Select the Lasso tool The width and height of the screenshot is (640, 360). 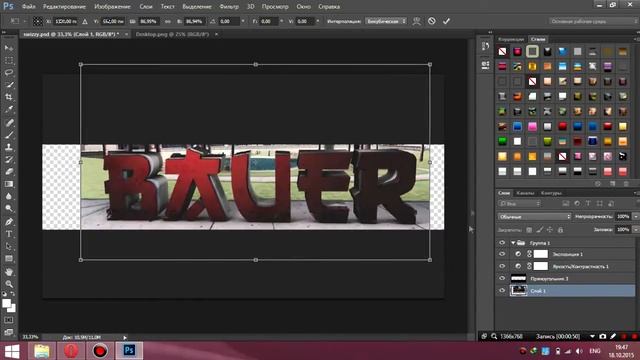click(x=9, y=73)
